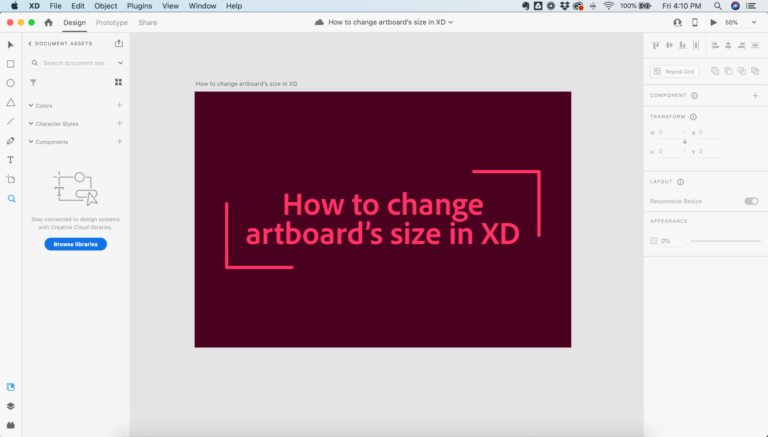Pick the Ellipse tool
The height and width of the screenshot is (437, 768).
click(x=10, y=83)
